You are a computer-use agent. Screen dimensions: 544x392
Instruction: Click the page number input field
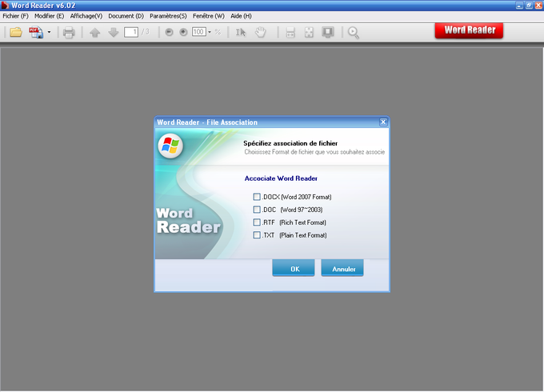tap(131, 32)
